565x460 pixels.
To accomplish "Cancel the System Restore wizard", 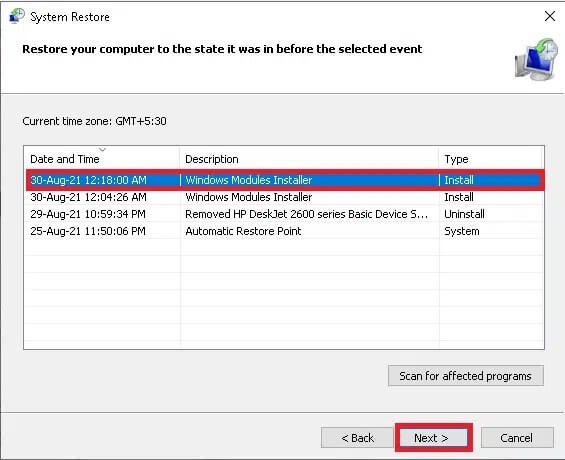I will pyautogui.click(x=517, y=438).
